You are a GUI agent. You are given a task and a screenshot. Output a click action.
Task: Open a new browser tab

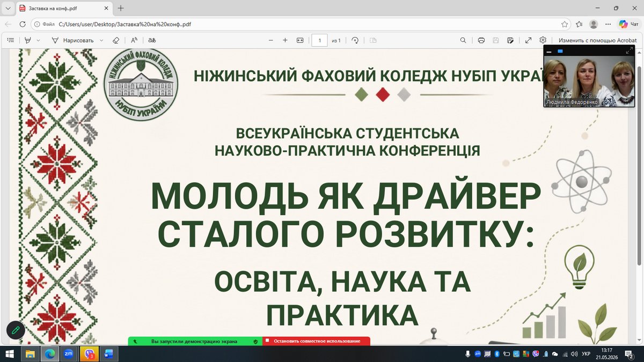[x=121, y=8]
